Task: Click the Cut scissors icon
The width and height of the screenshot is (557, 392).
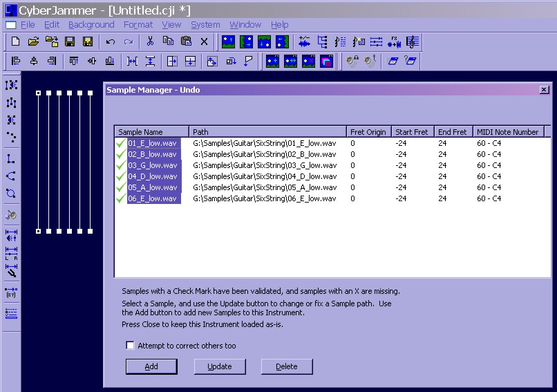Action: point(150,41)
